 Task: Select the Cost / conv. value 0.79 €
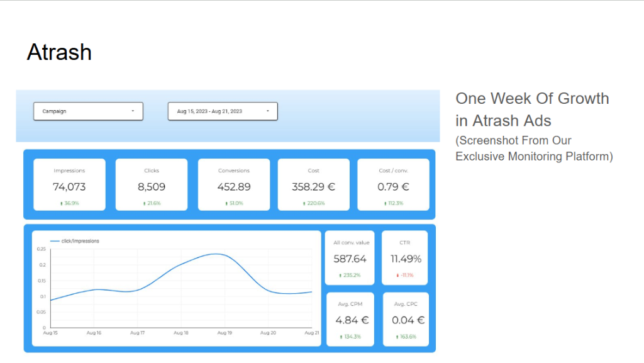pyautogui.click(x=393, y=187)
